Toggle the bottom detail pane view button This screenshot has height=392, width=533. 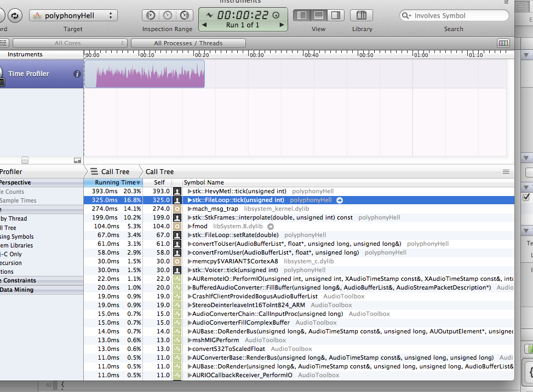coord(318,15)
